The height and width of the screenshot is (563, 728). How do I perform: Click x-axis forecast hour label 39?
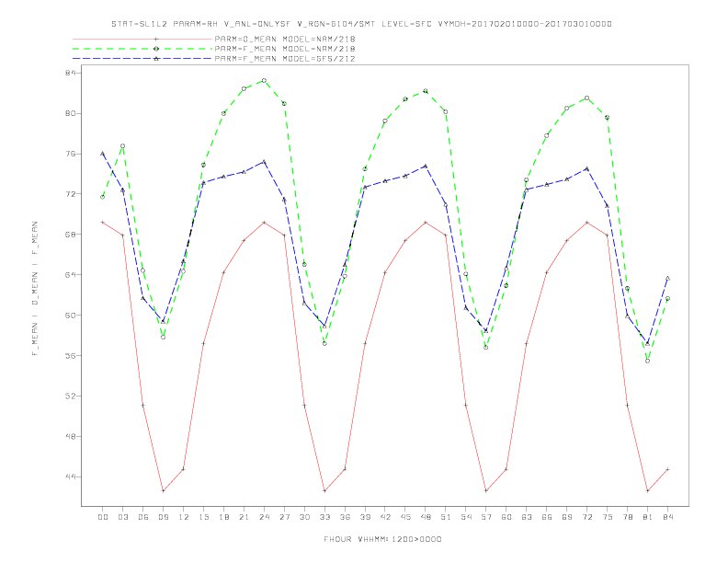click(365, 517)
